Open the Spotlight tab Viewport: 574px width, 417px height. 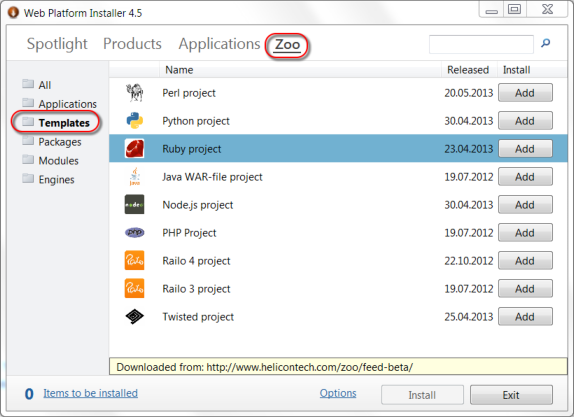57,44
